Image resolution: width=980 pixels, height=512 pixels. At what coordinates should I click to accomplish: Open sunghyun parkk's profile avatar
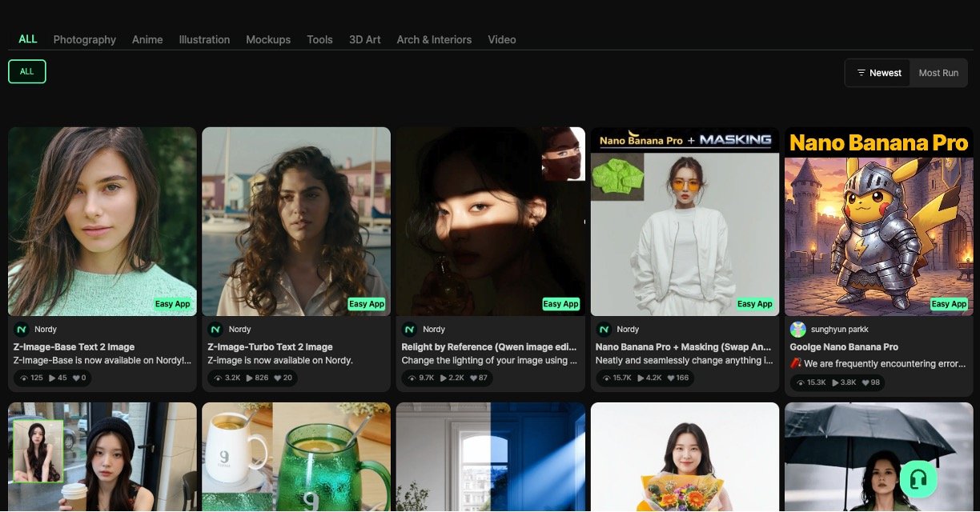click(798, 329)
